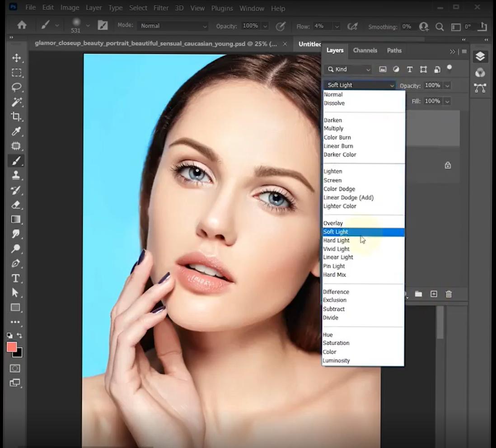The image size is (496, 448).
Task: Open the brush Mode dropdown
Action: click(173, 26)
